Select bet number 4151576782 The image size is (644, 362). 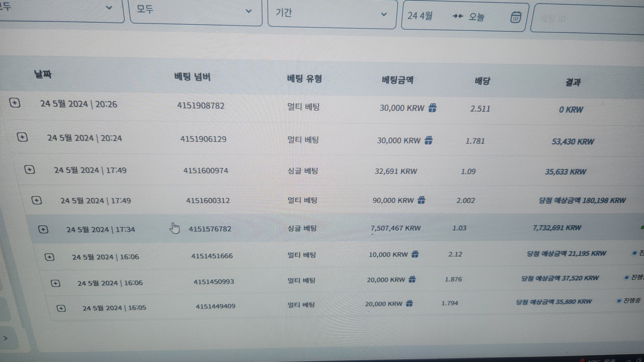tap(210, 229)
